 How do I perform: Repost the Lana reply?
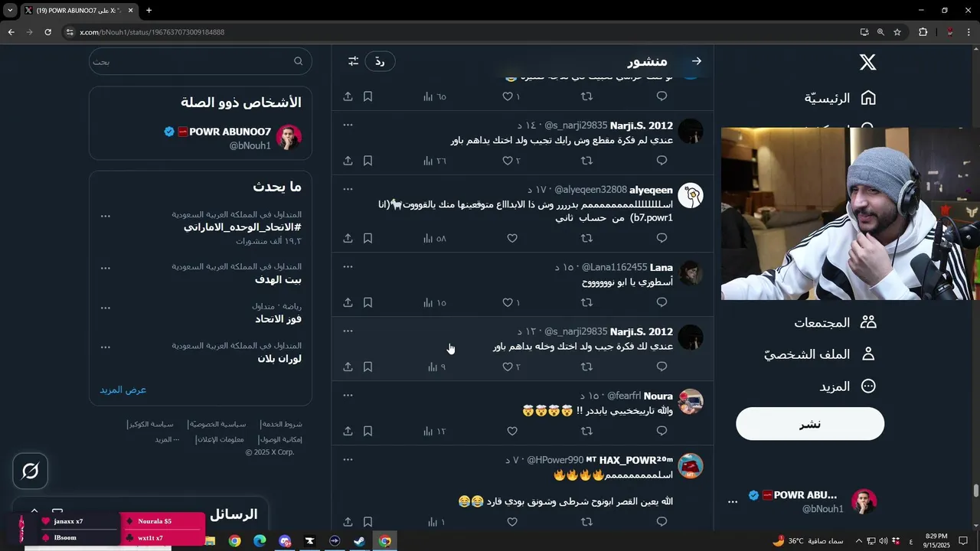(x=587, y=302)
